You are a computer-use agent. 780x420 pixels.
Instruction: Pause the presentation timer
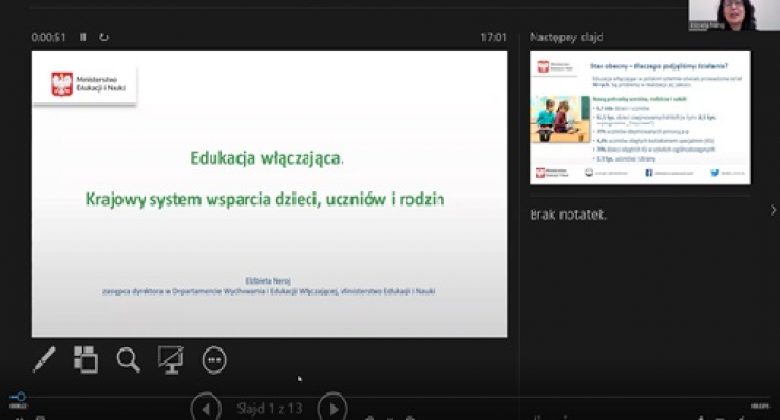pos(83,37)
